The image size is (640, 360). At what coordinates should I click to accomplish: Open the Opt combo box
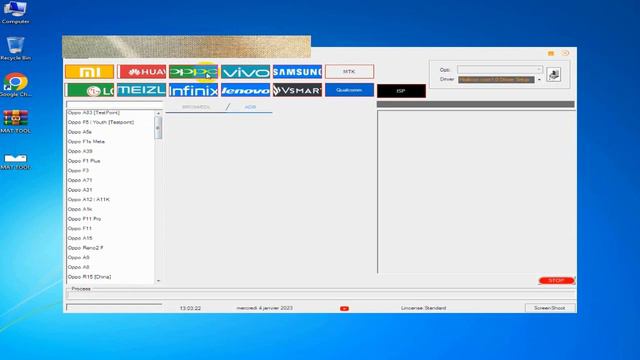click(500, 70)
